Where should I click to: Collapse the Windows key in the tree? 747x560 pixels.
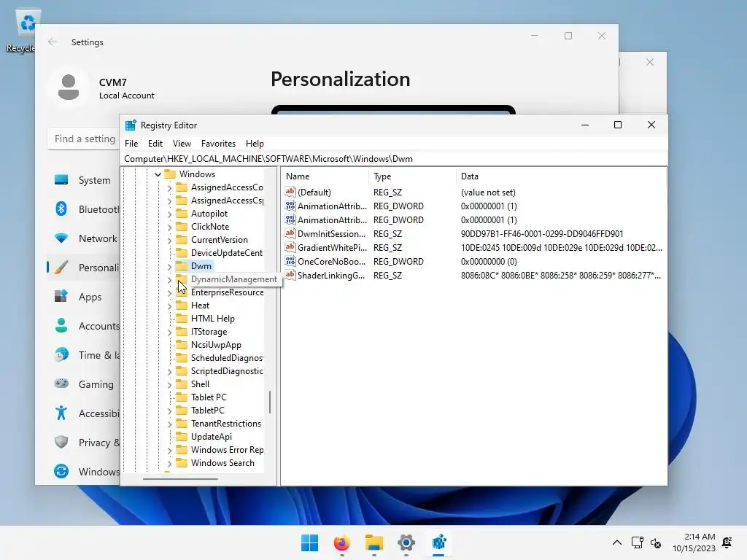[x=158, y=174]
